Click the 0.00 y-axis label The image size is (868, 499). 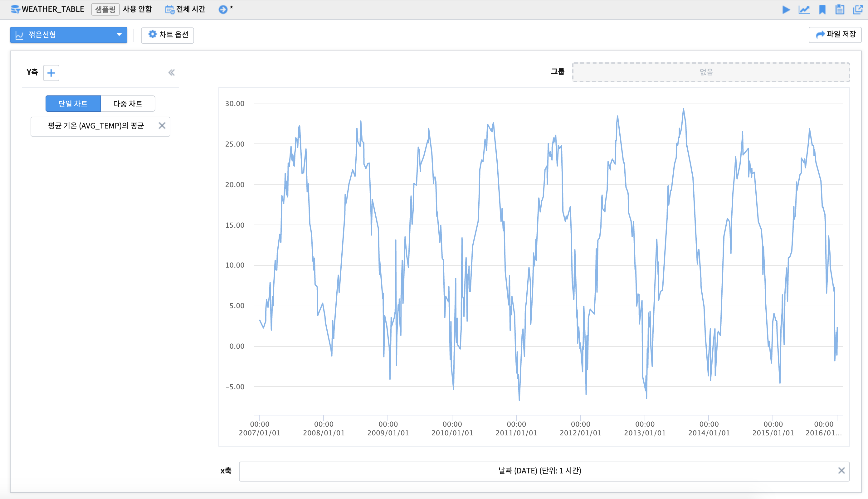[x=237, y=346]
